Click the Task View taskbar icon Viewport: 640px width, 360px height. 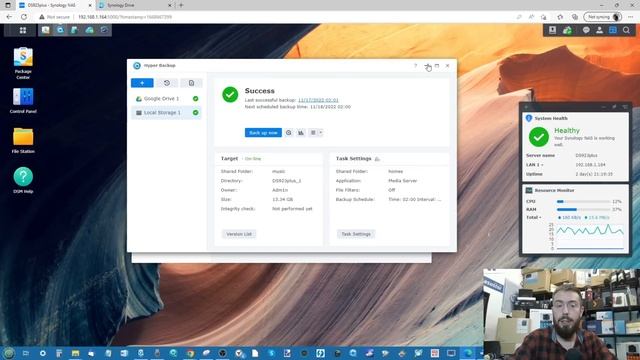[x=26, y=353]
